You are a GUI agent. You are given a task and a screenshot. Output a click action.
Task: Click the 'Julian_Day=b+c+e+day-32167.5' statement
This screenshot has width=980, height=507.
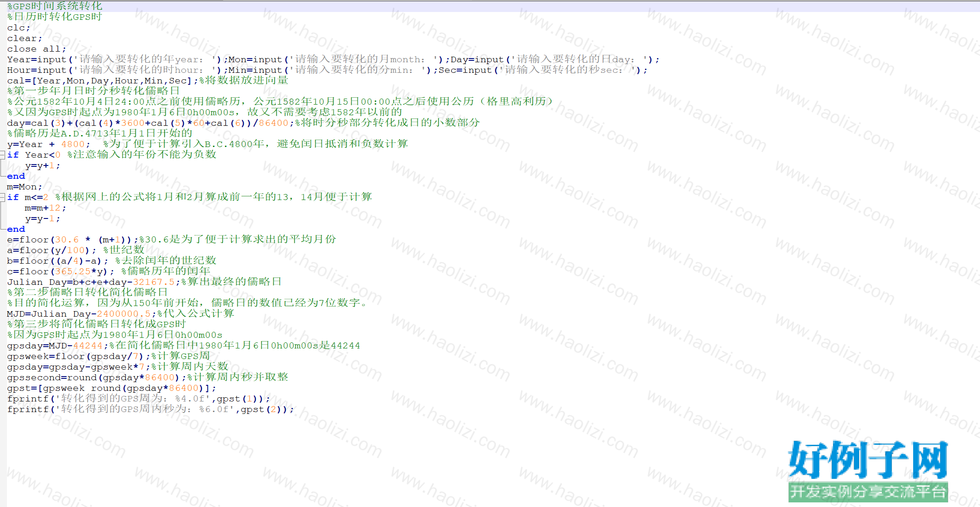point(94,282)
